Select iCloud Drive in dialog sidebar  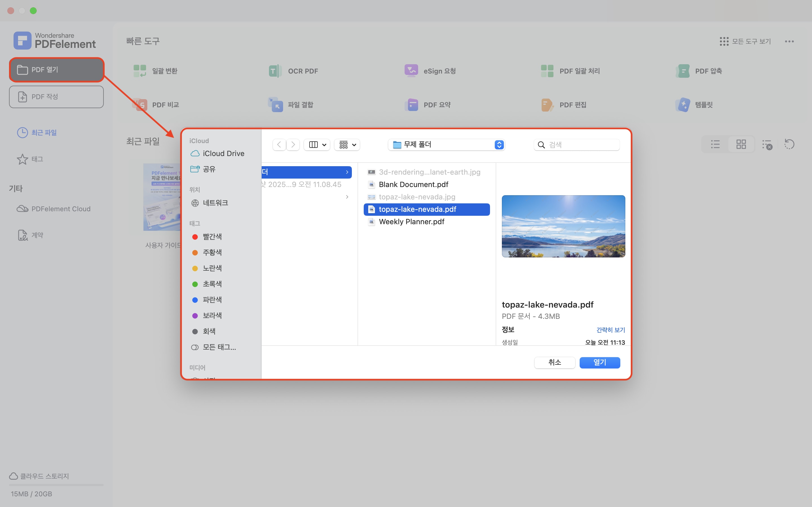click(x=223, y=154)
